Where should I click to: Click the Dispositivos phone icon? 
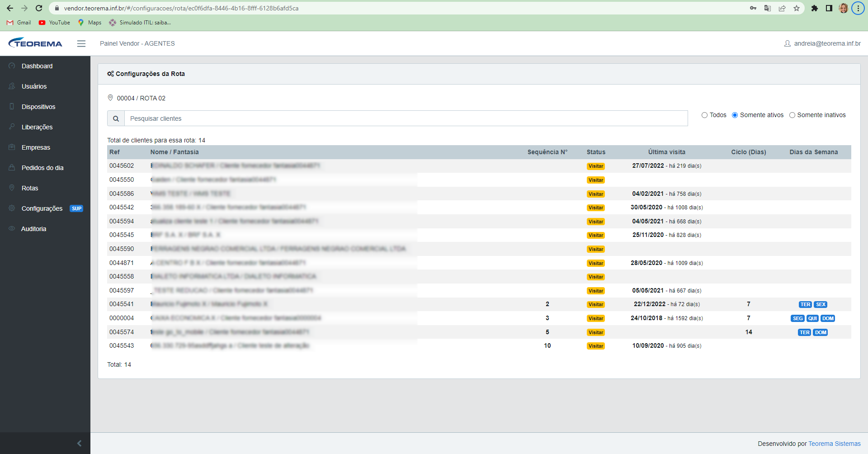[12, 106]
